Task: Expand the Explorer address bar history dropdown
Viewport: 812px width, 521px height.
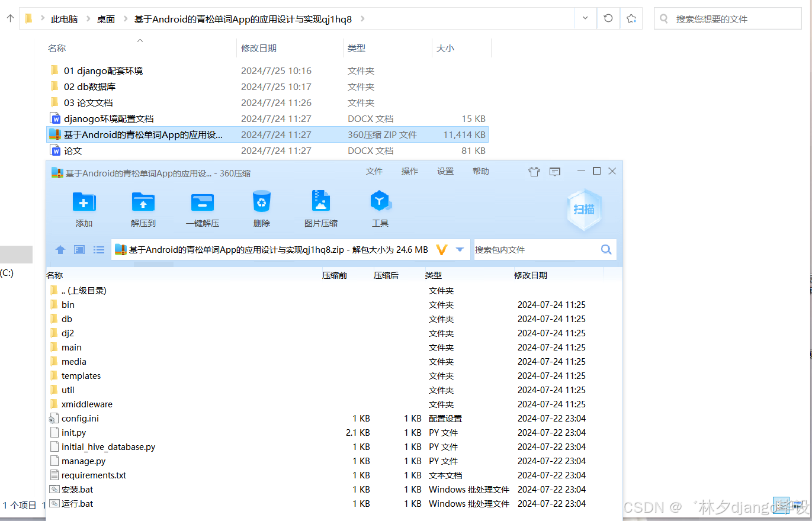Action: [x=585, y=18]
